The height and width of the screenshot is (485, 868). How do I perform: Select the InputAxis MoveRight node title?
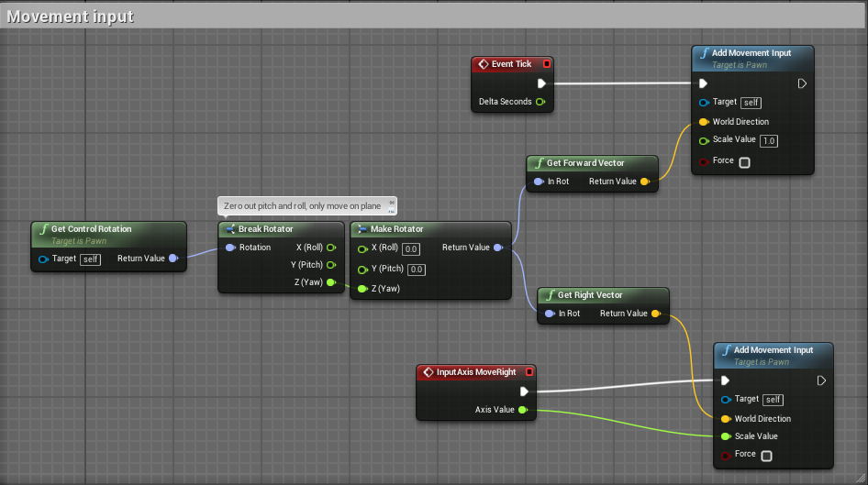click(475, 372)
